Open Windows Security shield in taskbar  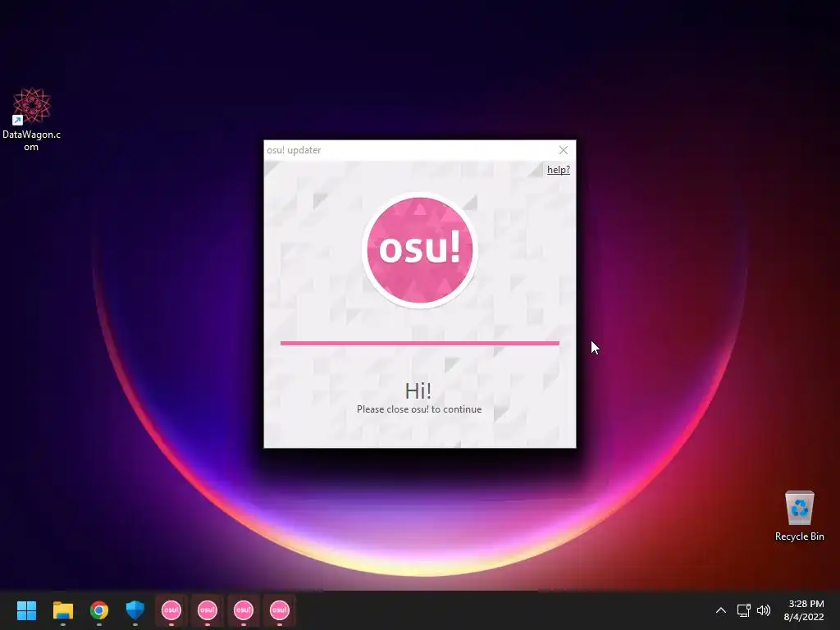pos(135,610)
